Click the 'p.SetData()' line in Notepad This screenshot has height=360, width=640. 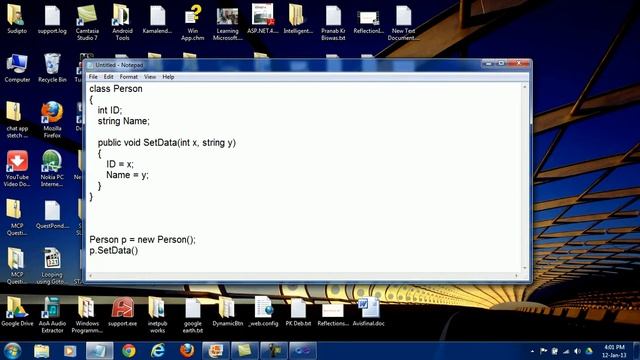(x=113, y=251)
